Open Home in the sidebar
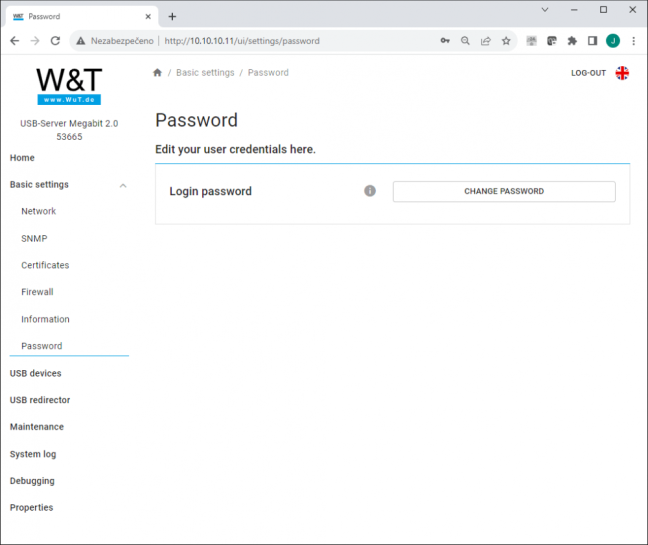 [22, 158]
